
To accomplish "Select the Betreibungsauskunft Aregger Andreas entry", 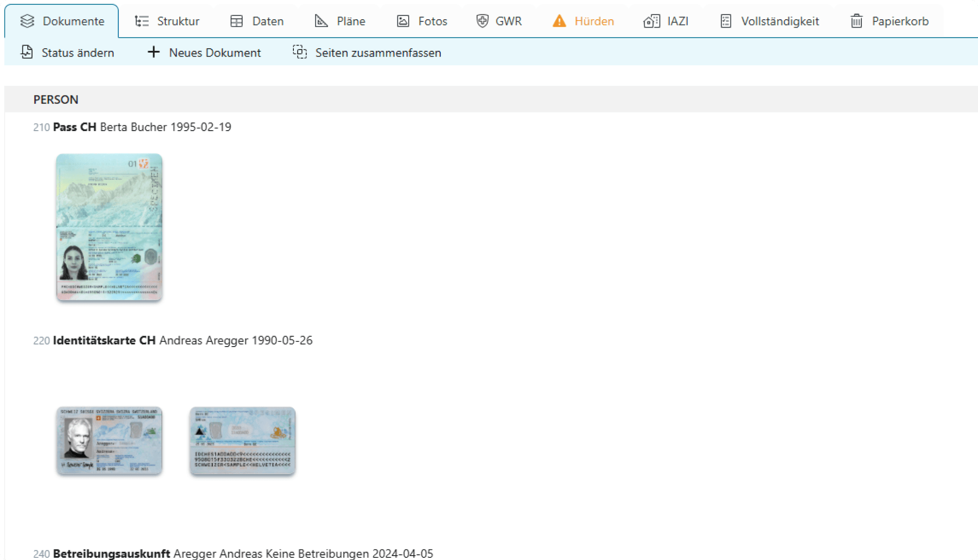I will pos(233,553).
